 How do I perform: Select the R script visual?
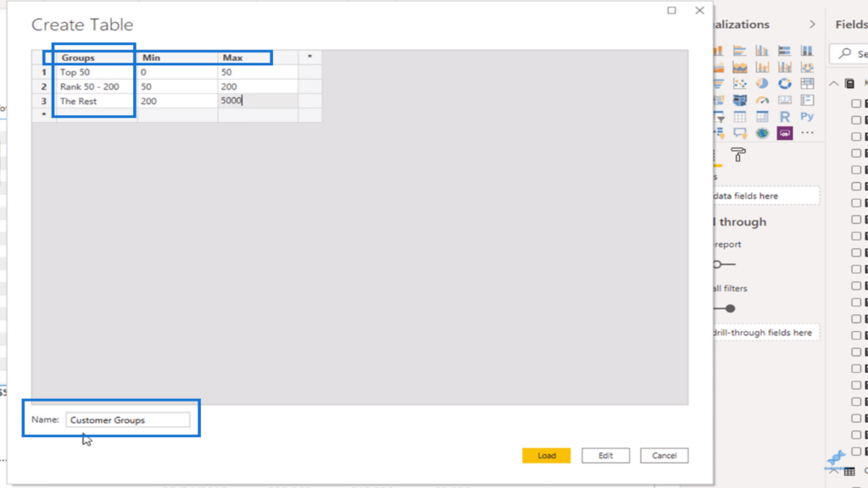(x=784, y=117)
